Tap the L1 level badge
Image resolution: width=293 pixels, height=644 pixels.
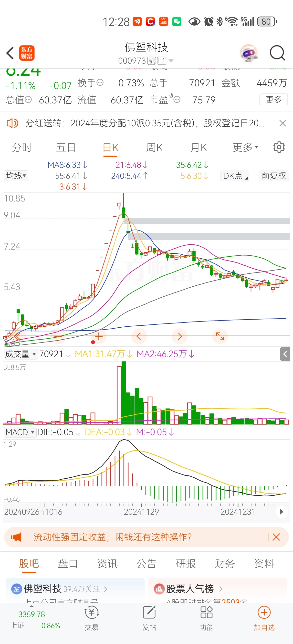(x=162, y=60)
